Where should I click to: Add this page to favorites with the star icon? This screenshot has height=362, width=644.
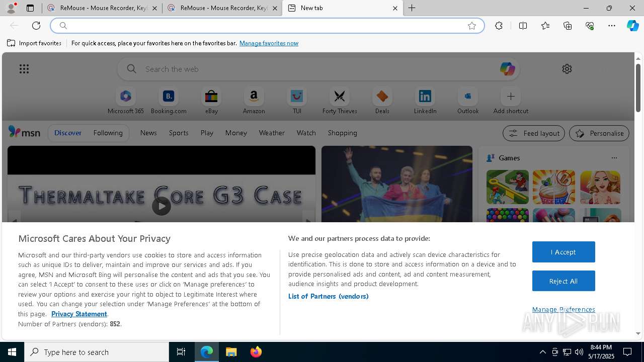[472, 26]
